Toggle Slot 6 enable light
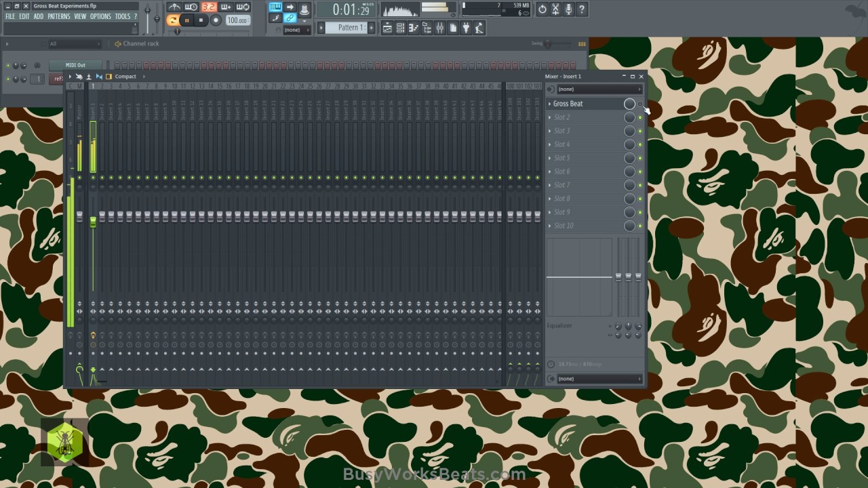 [639, 171]
